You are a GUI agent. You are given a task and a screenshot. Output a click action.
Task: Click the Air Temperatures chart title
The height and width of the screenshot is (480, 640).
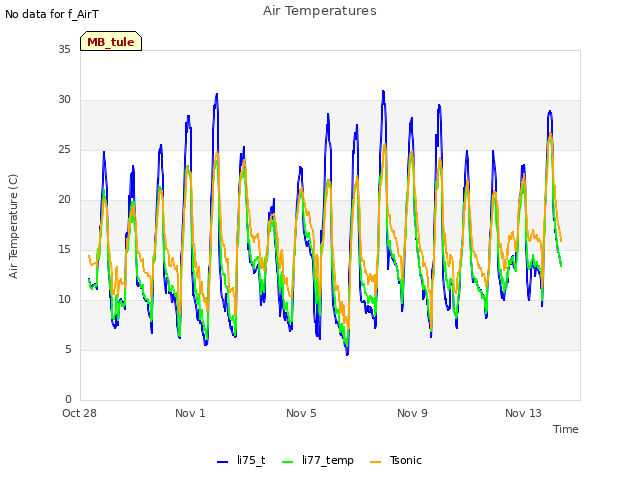pyautogui.click(x=320, y=11)
